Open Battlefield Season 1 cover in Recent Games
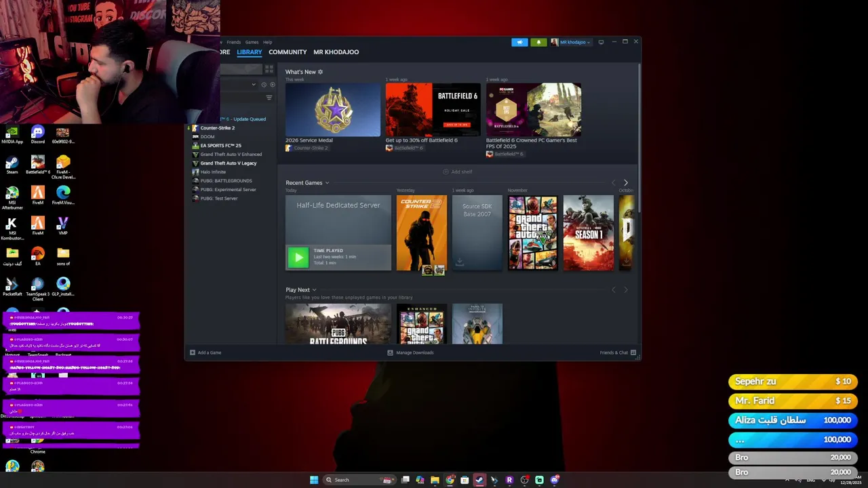The image size is (868, 488). pyautogui.click(x=589, y=233)
